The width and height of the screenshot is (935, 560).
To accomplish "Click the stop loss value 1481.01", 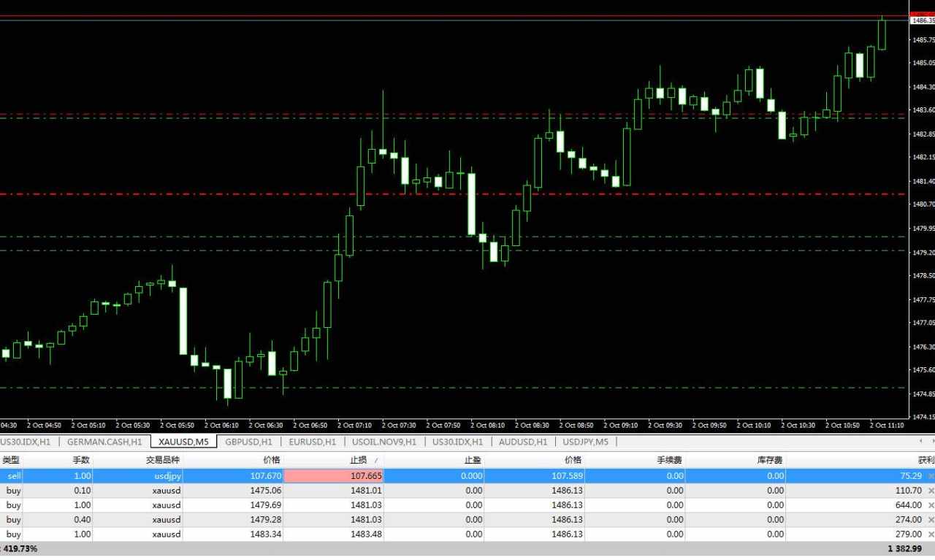I will pyautogui.click(x=366, y=491).
